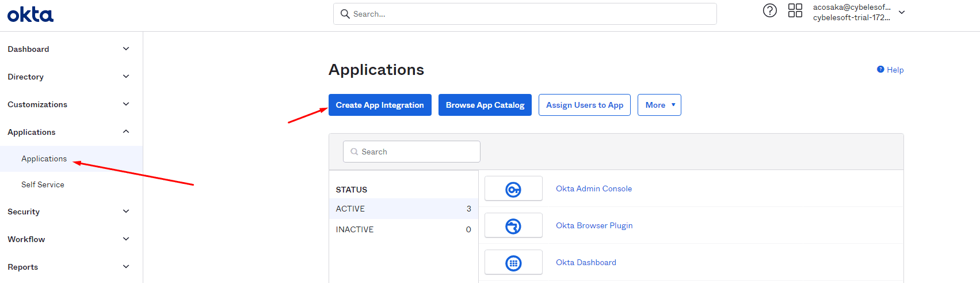Open the account menu chevron

pyautogui.click(x=902, y=12)
